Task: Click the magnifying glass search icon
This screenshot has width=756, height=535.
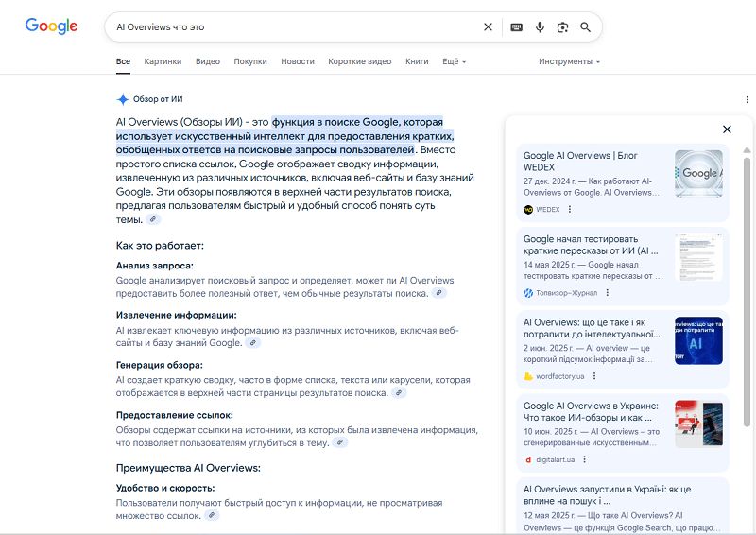Action: [x=585, y=27]
